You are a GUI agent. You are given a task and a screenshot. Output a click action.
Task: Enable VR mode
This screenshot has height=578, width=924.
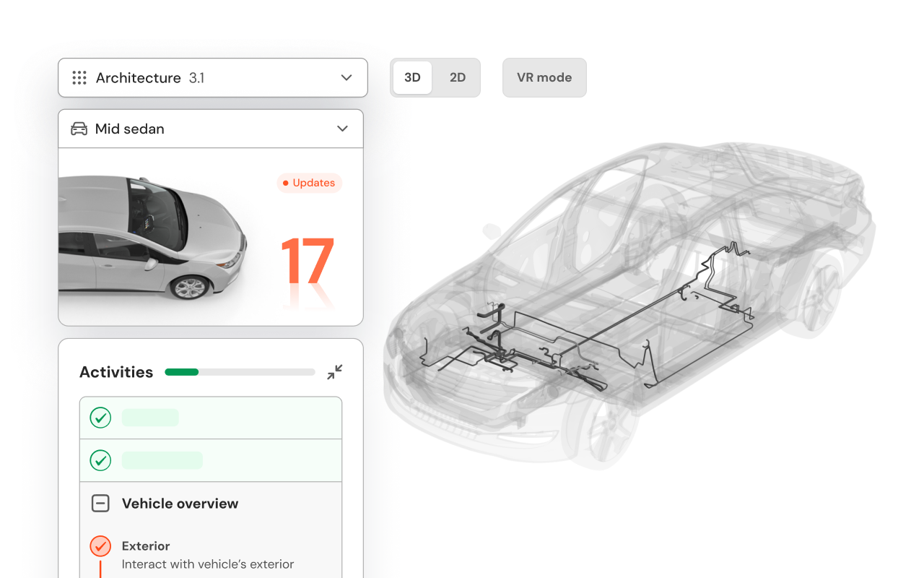click(x=544, y=77)
